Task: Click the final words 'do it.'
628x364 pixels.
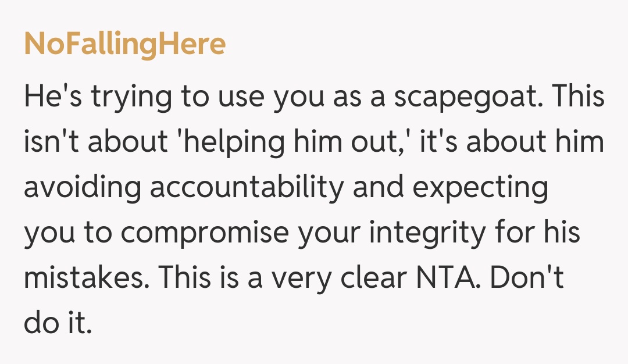Action: click(58, 324)
